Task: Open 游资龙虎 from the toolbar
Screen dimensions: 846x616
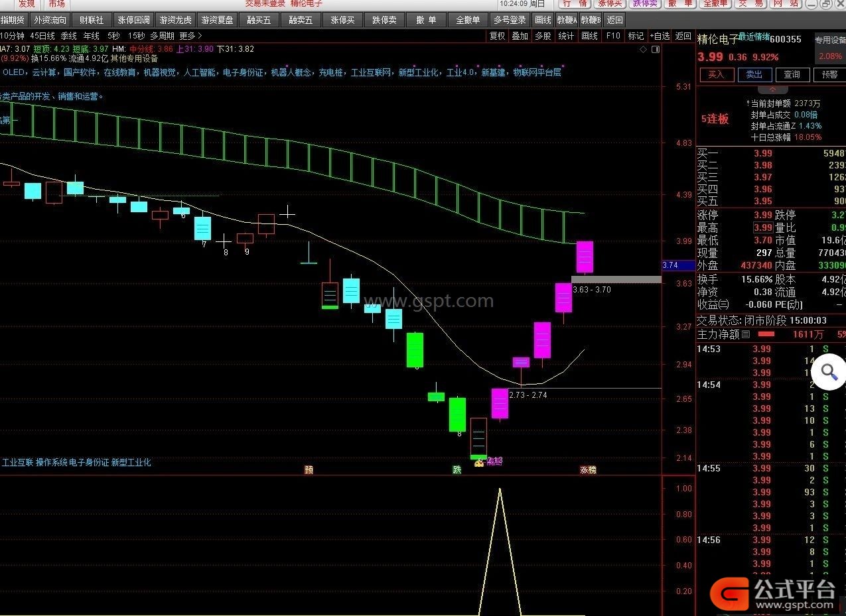Action: click(x=175, y=20)
